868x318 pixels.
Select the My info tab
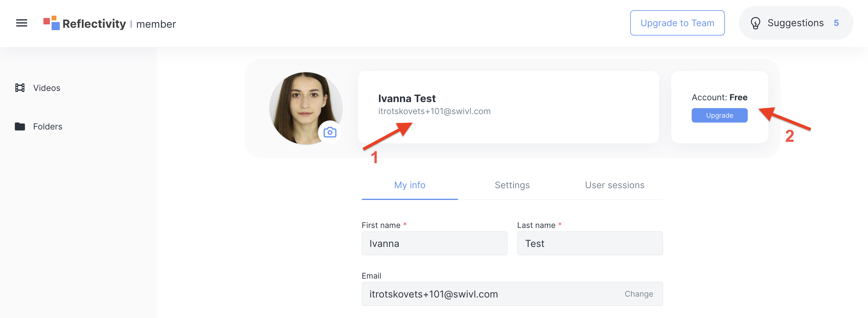pos(409,185)
